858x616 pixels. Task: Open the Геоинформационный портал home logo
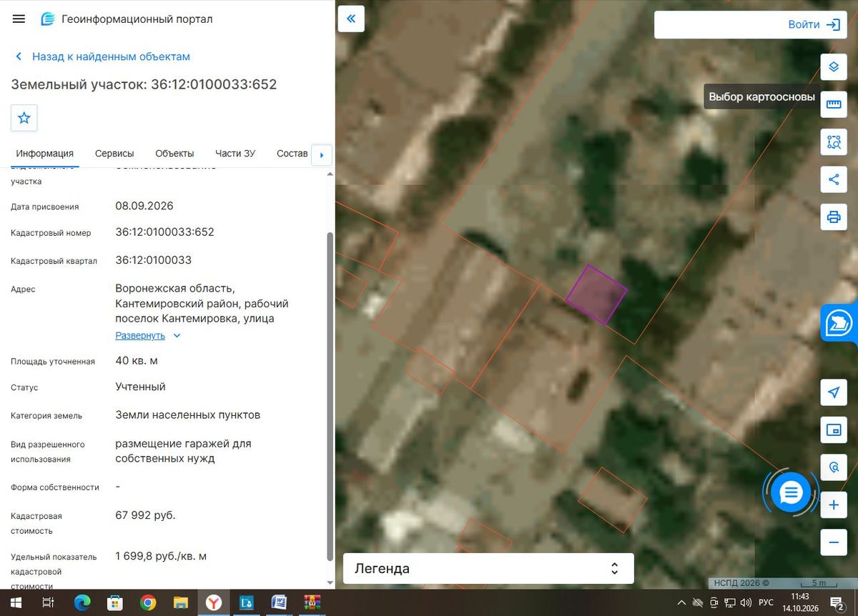[x=127, y=19]
